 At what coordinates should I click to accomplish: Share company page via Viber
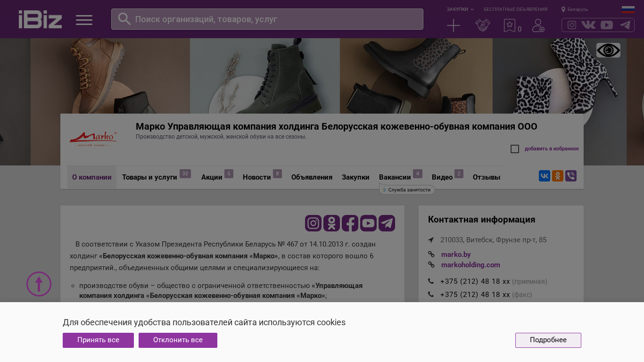point(571,176)
